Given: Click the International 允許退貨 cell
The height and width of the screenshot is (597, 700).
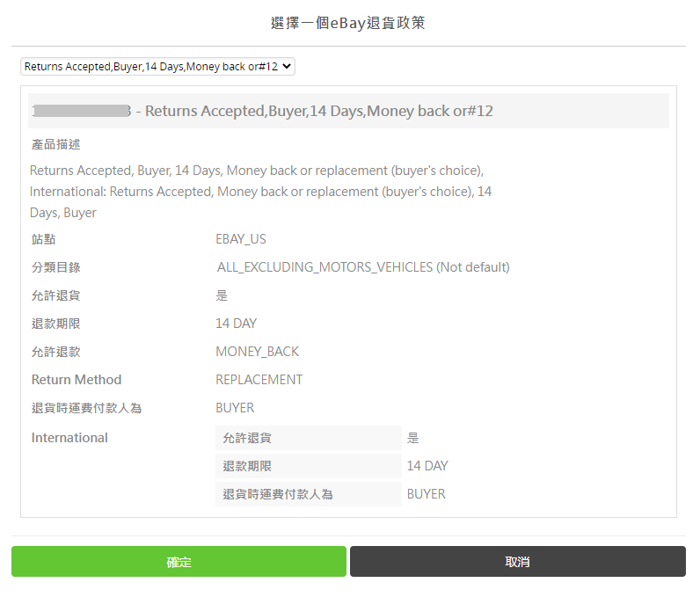Looking at the screenshot, I should pyautogui.click(x=309, y=438).
